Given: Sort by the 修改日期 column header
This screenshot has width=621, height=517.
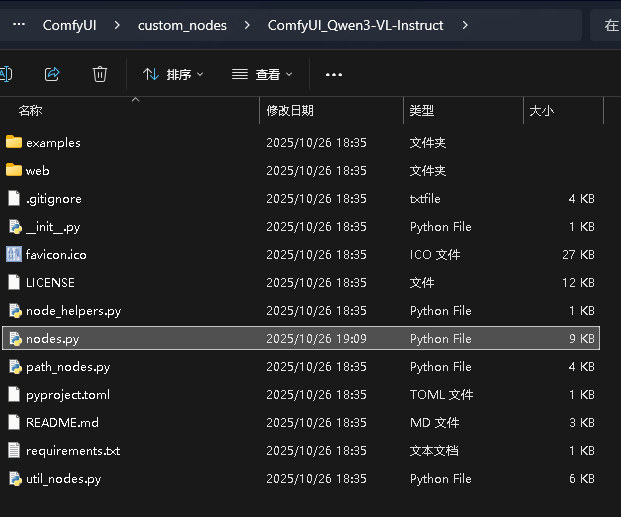Looking at the screenshot, I should tap(290, 111).
